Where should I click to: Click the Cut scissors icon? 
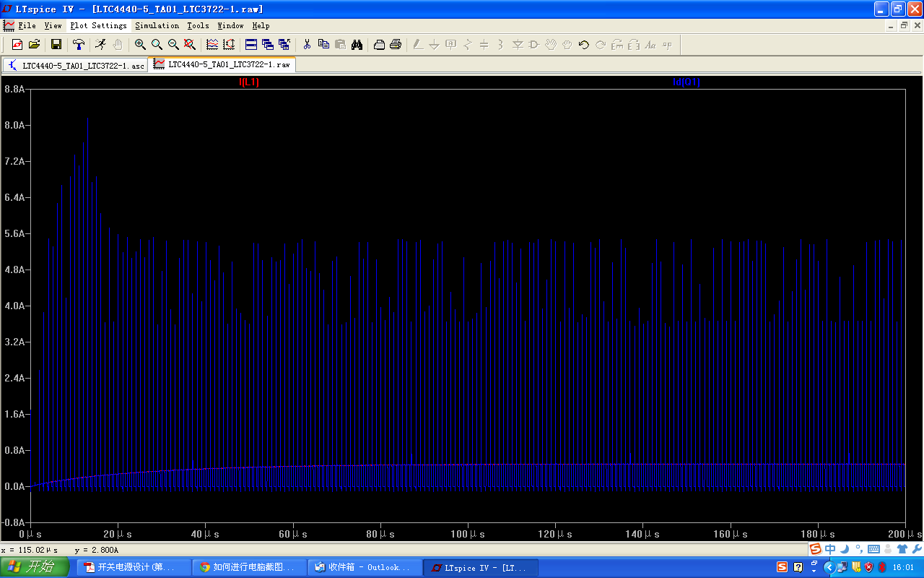pyautogui.click(x=307, y=45)
